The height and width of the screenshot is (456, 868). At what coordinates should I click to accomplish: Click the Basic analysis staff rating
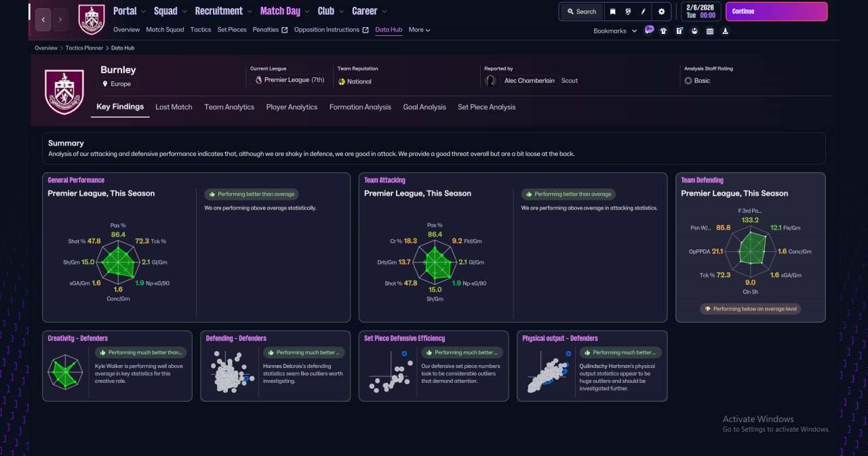tap(697, 81)
